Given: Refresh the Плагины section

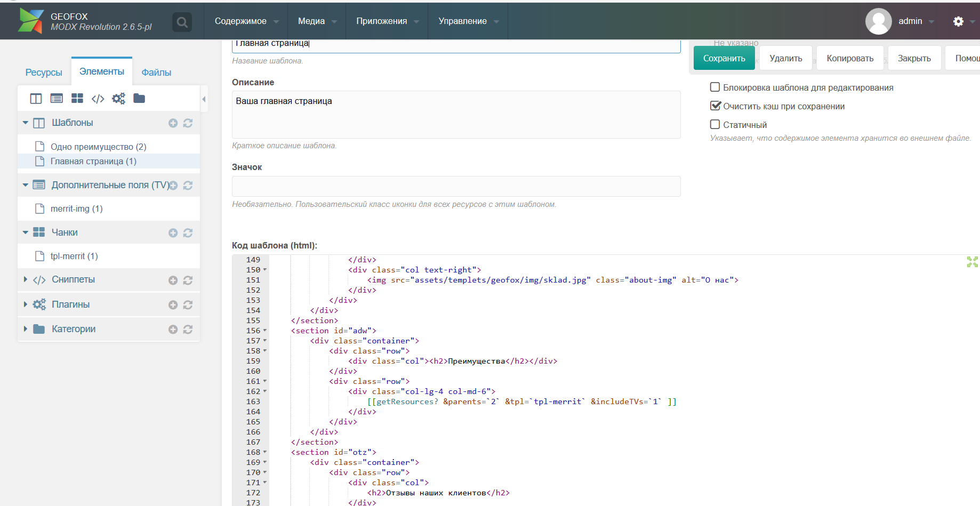Looking at the screenshot, I should click(188, 305).
